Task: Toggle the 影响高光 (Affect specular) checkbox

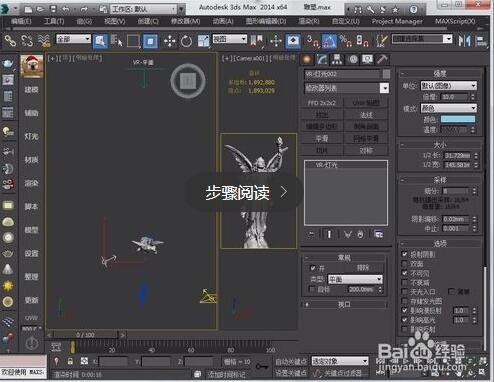Action: click(x=405, y=320)
